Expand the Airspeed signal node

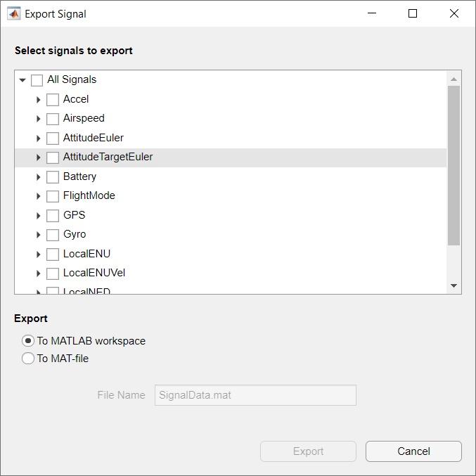coord(39,119)
